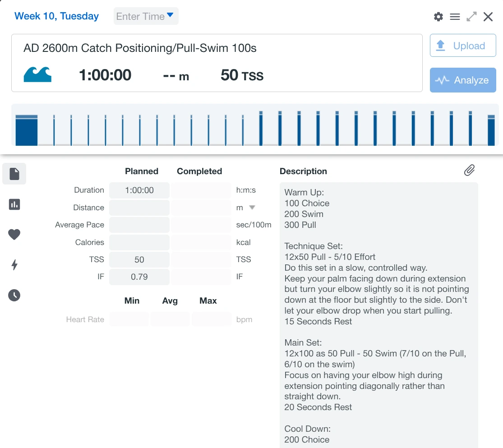
Task: Click the Analyze button
Action: [x=463, y=80]
